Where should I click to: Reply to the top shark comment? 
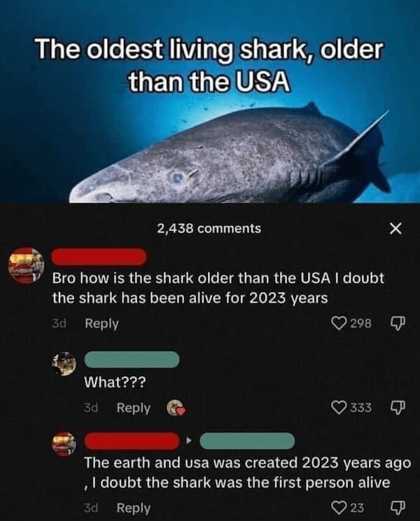pyautogui.click(x=101, y=324)
